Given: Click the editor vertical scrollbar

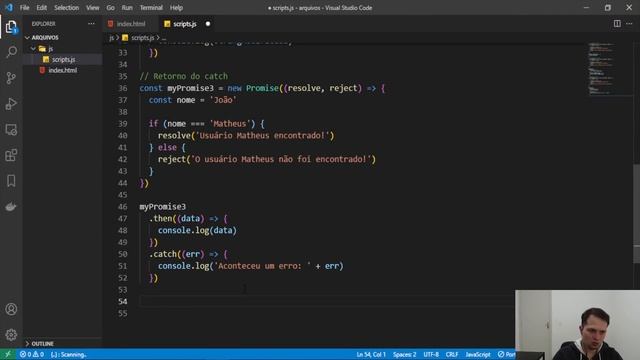Looking at the screenshot, I should 636,213.
